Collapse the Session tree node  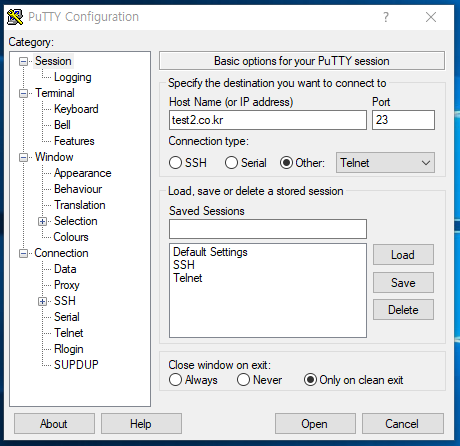tap(23, 61)
